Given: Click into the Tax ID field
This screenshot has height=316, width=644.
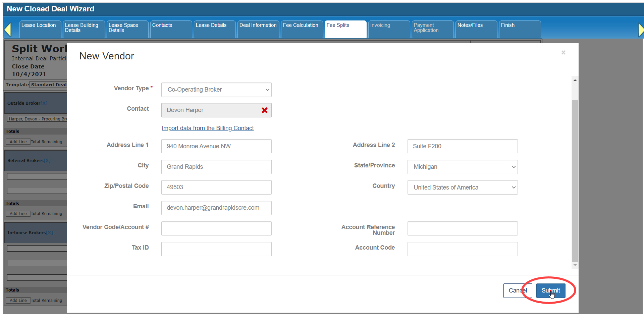Looking at the screenshot, I should 216,249.
